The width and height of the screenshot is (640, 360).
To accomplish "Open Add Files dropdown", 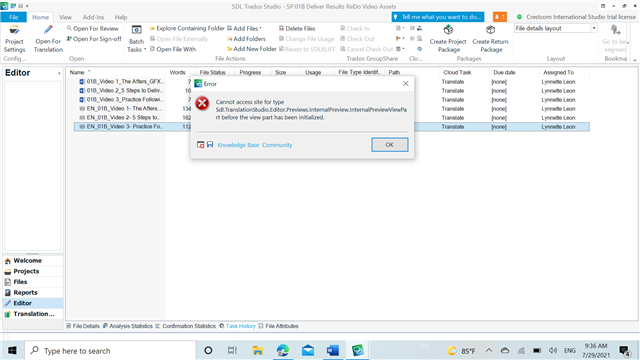I will click(x=244, y=28).
